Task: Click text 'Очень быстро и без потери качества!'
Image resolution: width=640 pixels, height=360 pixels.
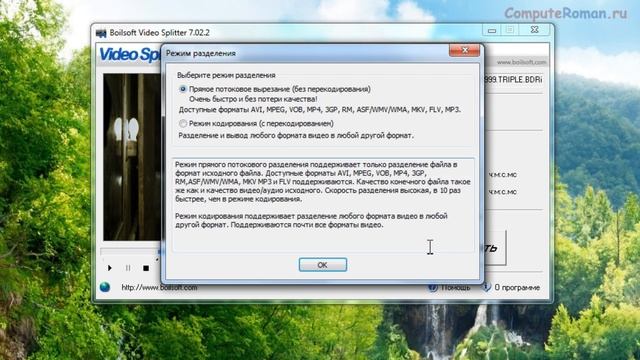Action: tap(253, 99)
